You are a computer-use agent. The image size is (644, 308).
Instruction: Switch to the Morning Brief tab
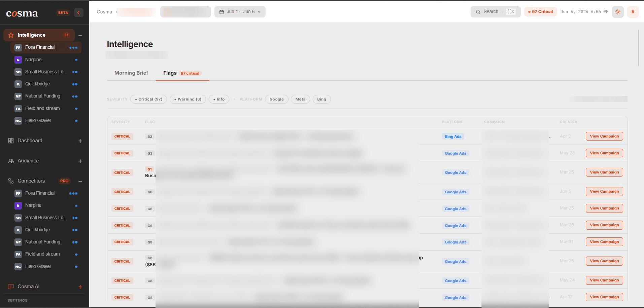[131, 73]
